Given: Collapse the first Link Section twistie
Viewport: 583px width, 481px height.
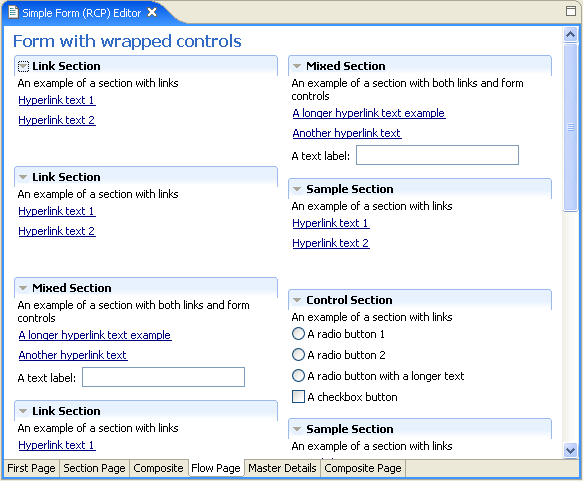Looking at the screenshot, I should coord(23,66).
